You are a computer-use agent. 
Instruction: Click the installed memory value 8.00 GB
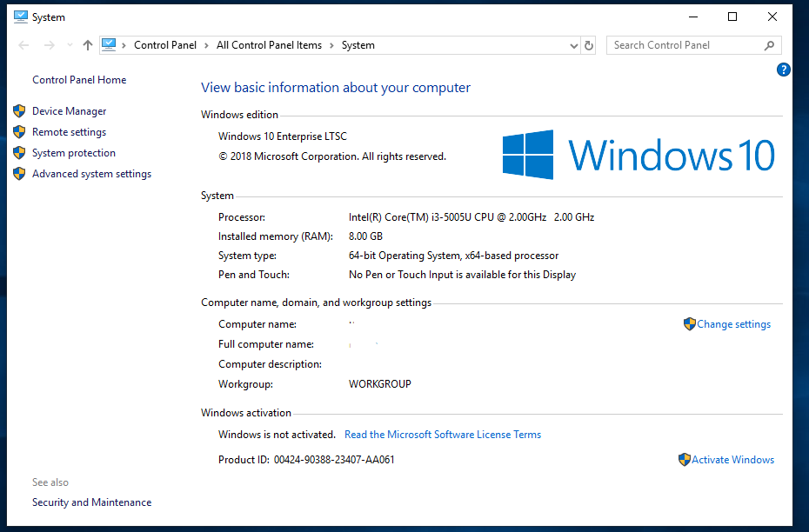click(x=366, y=236)
